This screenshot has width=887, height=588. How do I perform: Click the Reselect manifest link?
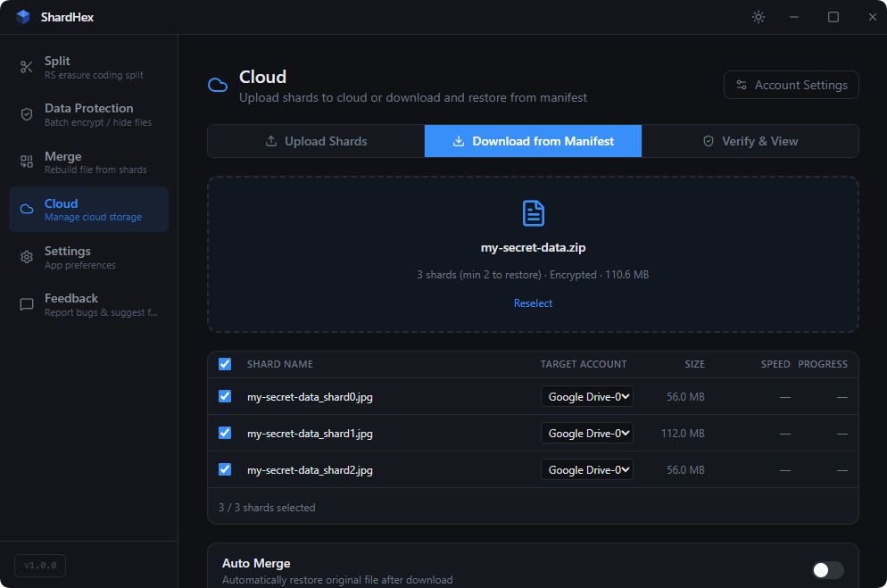533,303
